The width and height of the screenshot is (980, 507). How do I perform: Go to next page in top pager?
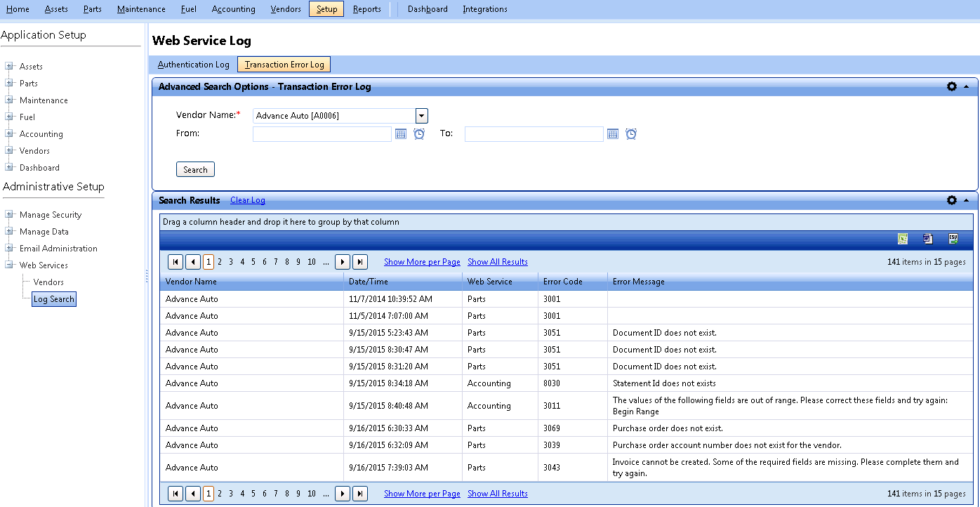(343, 262)
